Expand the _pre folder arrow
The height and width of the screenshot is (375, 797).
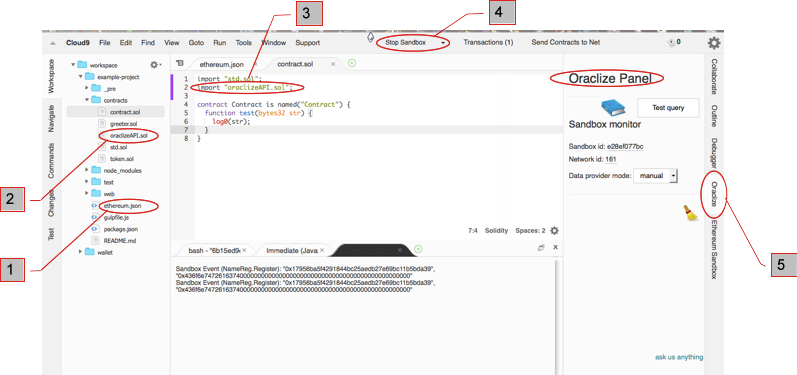coord(87,88)
